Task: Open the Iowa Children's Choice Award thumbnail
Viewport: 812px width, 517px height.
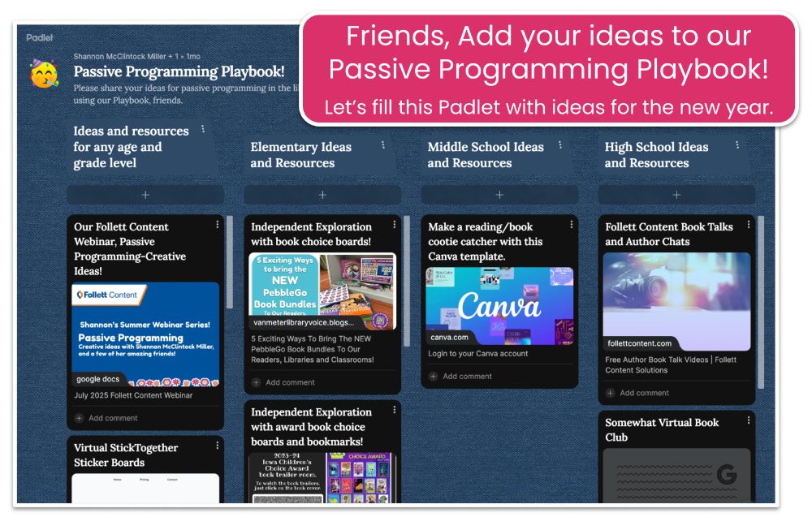Action: (322, 478)
